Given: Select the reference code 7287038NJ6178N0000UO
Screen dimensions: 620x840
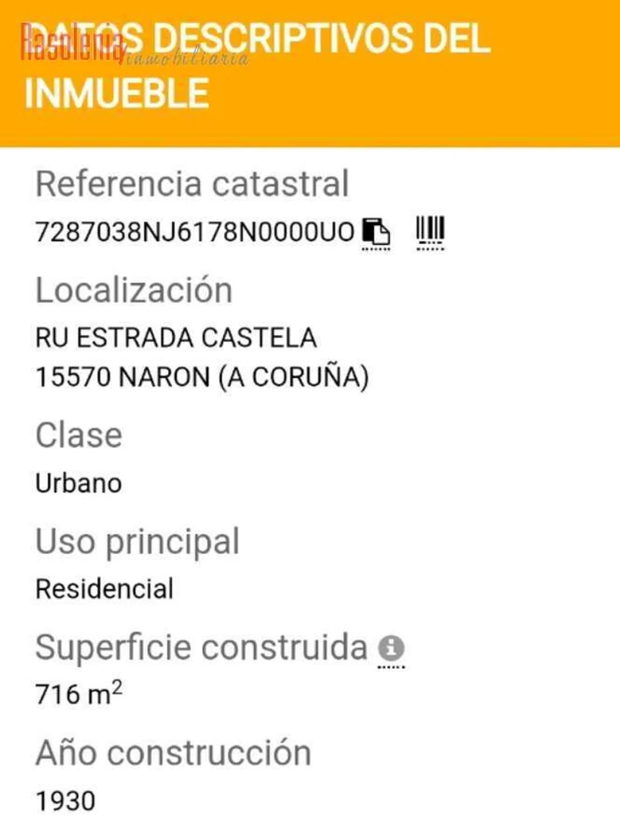Looking at the screenshot, I should pyautogui.click(x=195, y=232).
